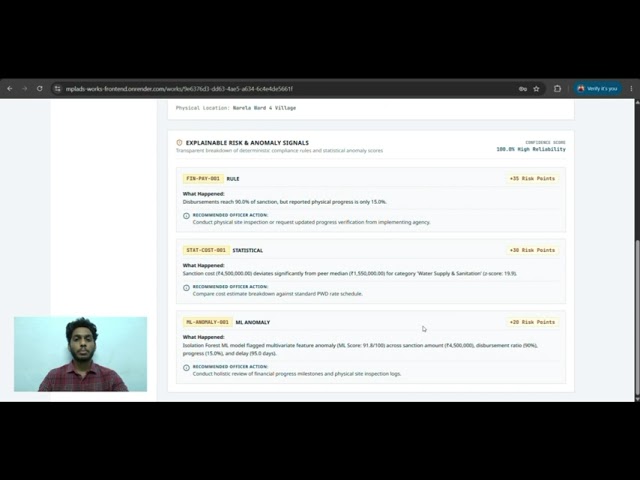Open the Chrome three-dot menu
This screenshot has height=480, width=640.
click(631, 89)
